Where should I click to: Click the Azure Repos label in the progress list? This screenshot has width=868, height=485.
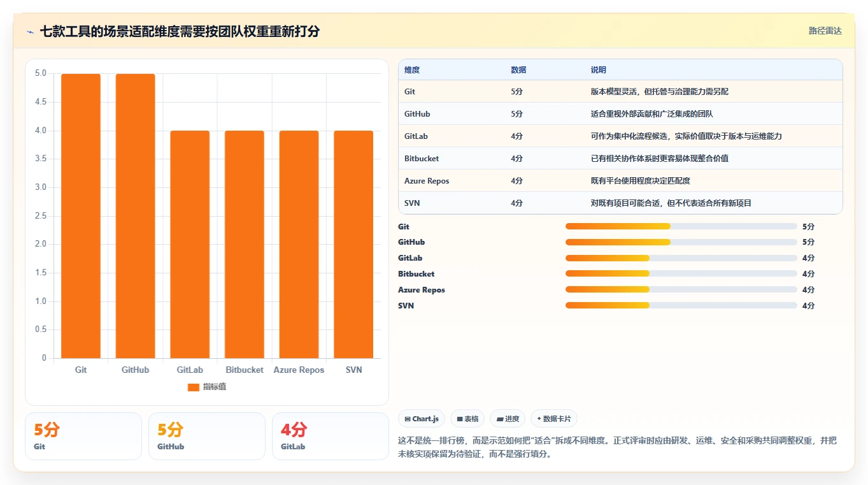pyautogui.click(x=422, y=290)
